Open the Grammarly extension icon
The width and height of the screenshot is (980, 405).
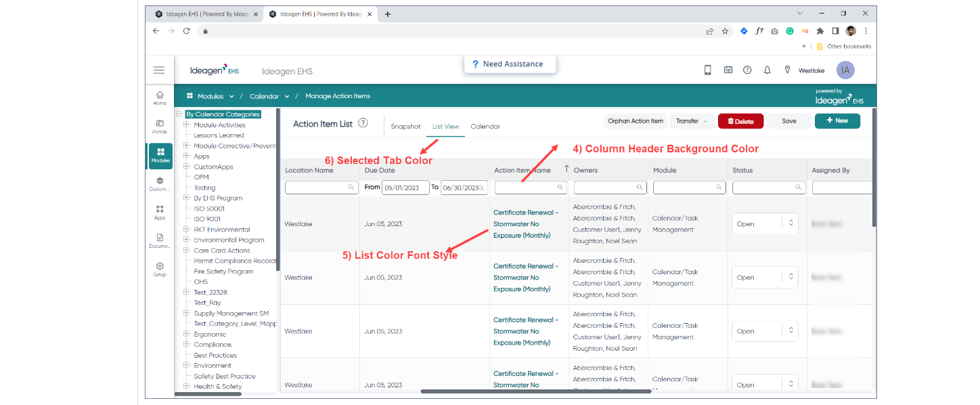790,31
